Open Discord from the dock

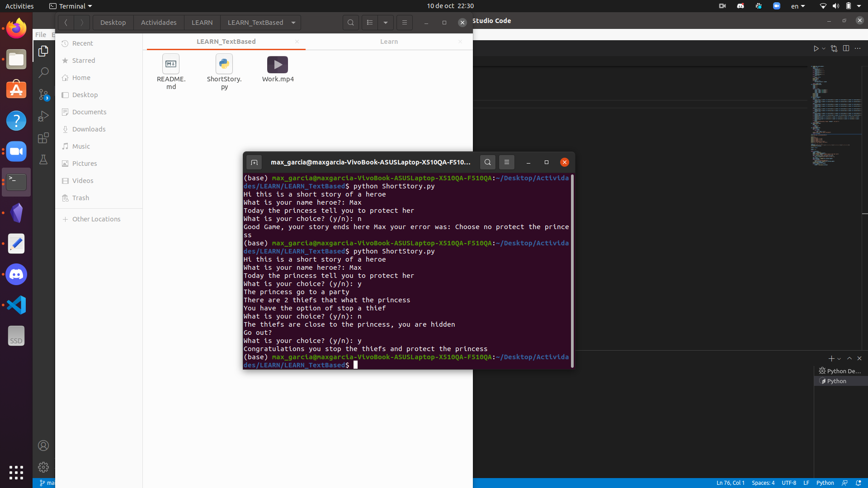tap(16, 274)
